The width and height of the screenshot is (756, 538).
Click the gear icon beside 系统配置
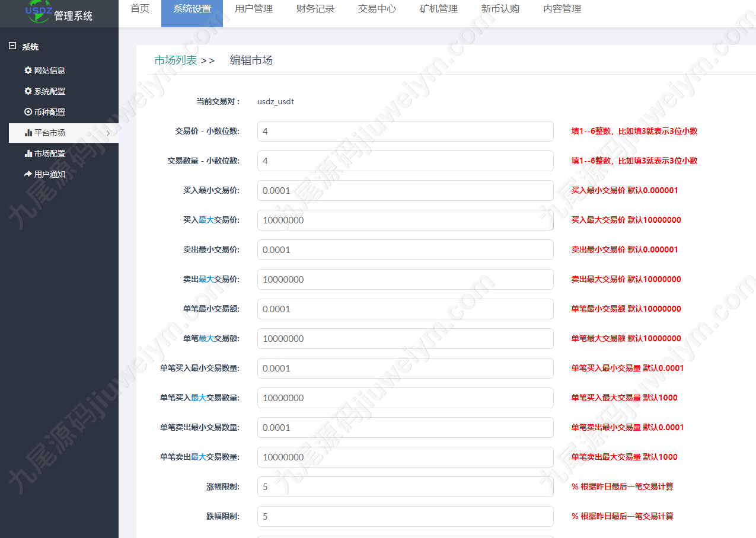tap(28, 91)
